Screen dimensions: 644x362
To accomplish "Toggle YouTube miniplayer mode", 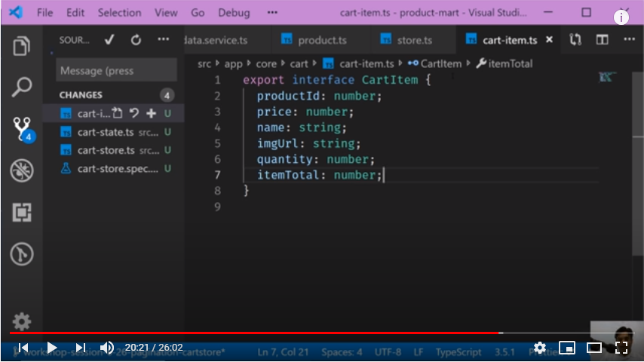I will click(x=566, y=348).
